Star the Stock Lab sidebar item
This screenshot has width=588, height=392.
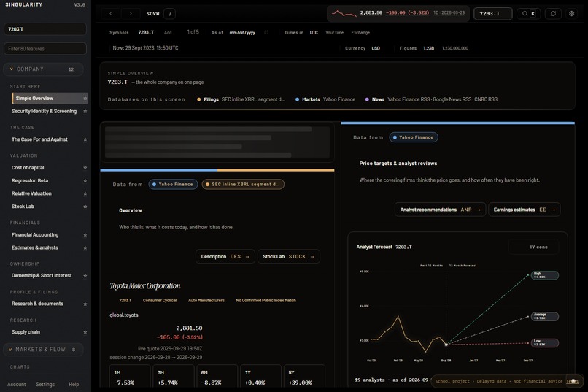pyautogui.click(x=85, y=207)
